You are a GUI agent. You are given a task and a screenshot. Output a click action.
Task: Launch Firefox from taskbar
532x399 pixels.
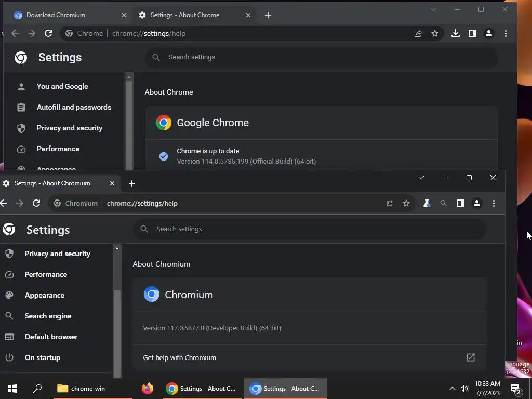[147, 389]
